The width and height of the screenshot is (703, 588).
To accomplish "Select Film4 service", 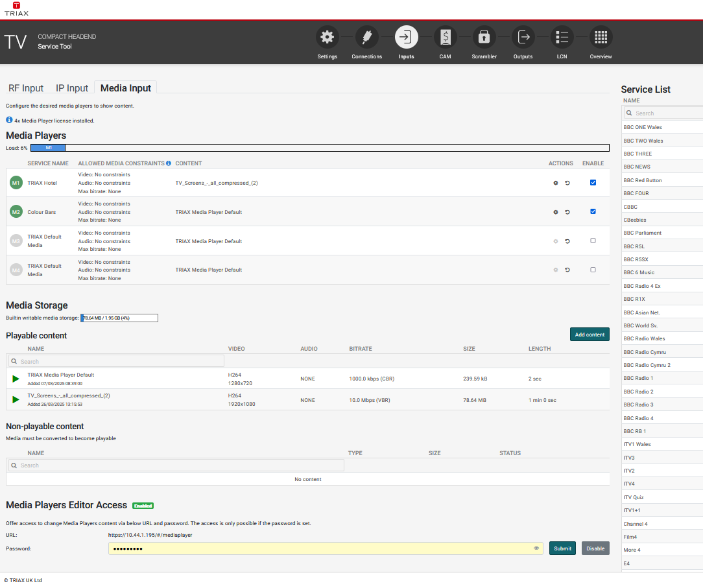I will coord(663,537).
